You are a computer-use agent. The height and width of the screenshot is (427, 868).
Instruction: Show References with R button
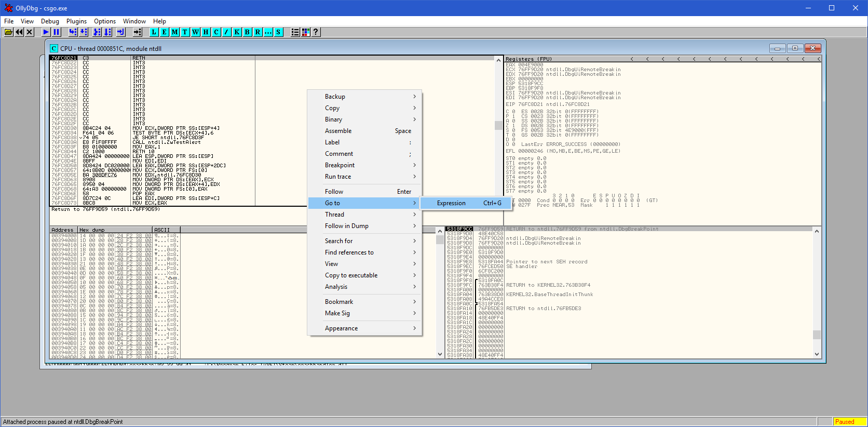[258, 32]
